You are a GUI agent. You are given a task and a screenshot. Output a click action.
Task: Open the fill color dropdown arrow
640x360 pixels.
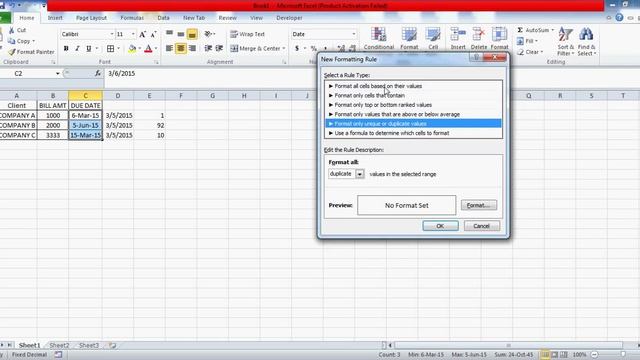140,49
